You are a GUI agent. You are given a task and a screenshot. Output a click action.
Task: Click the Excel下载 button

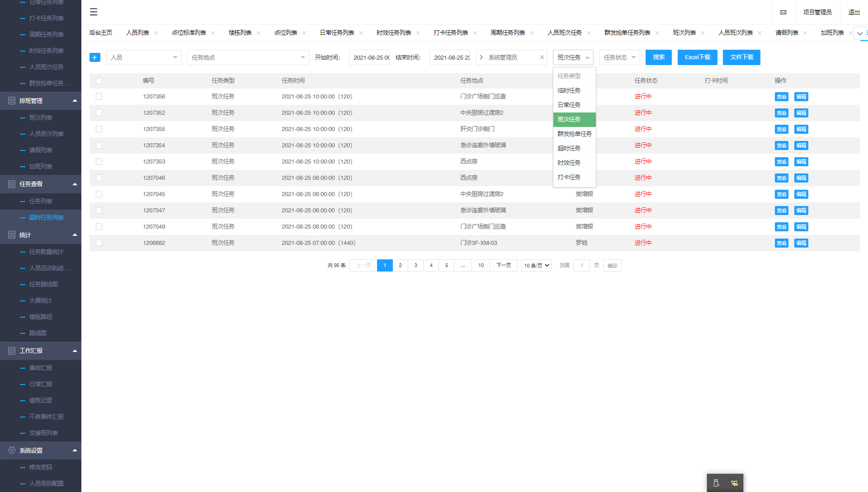point(698,57)
